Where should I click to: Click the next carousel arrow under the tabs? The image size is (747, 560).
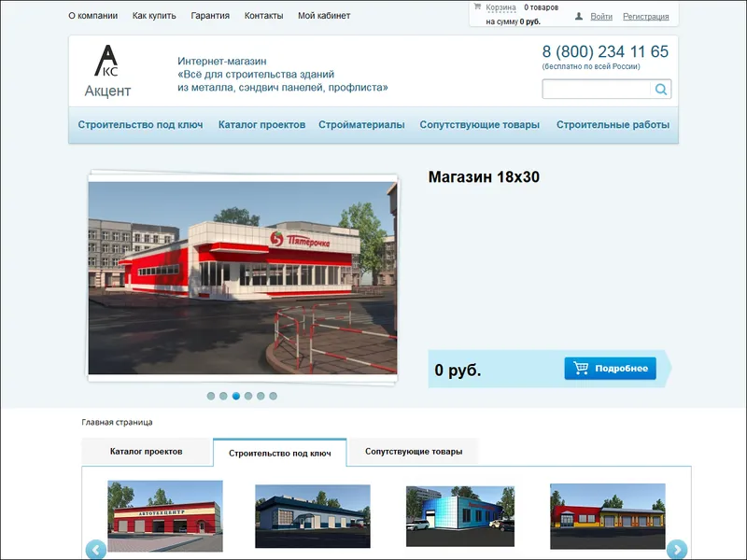[676, 549]
